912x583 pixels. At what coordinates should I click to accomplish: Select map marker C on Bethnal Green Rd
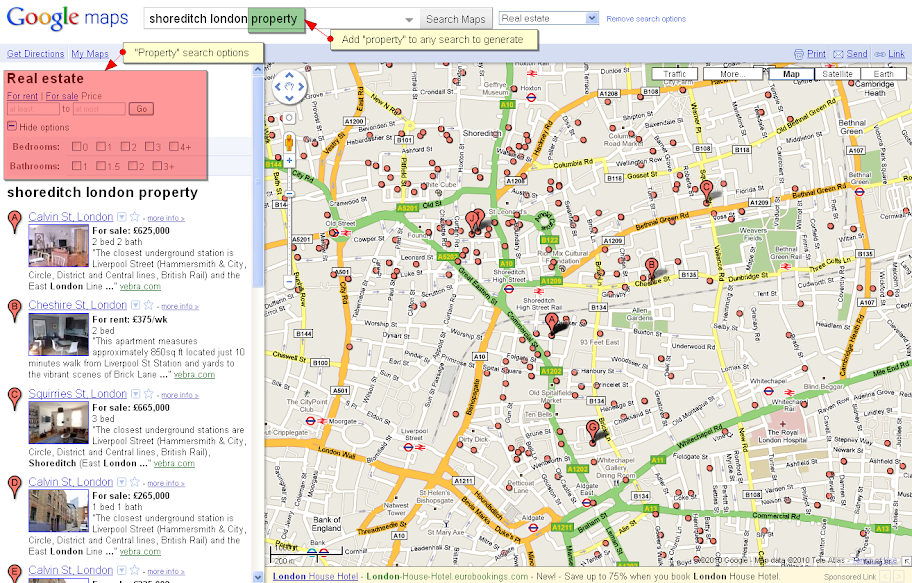(706, 191)
